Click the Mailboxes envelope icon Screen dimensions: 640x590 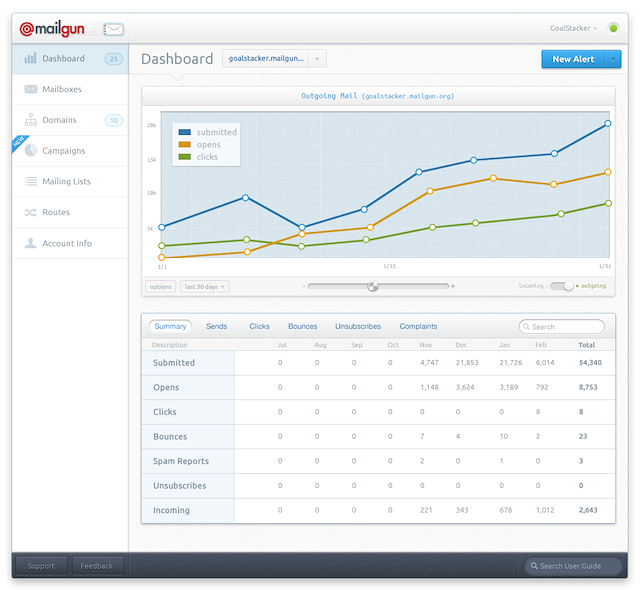pyautogui.click(x=31, y=89)
